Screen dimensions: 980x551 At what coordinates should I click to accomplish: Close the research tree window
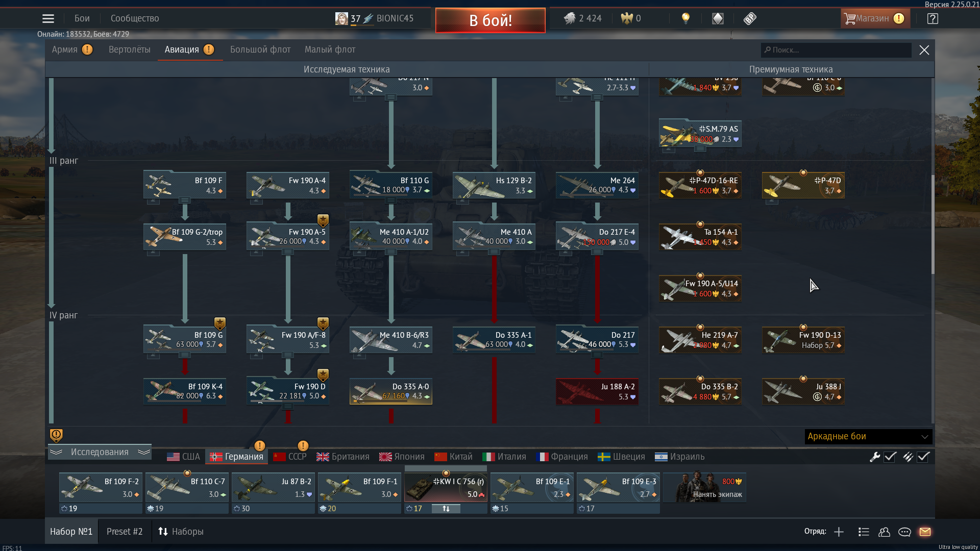[x=924, y=50]
